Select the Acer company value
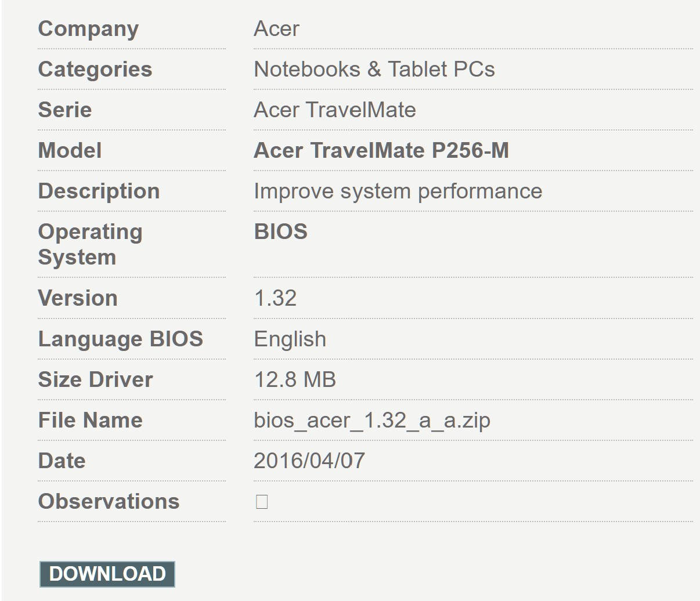Image resolution: width=700 pixels, height=601 pixels. click(x=277, y=28)
